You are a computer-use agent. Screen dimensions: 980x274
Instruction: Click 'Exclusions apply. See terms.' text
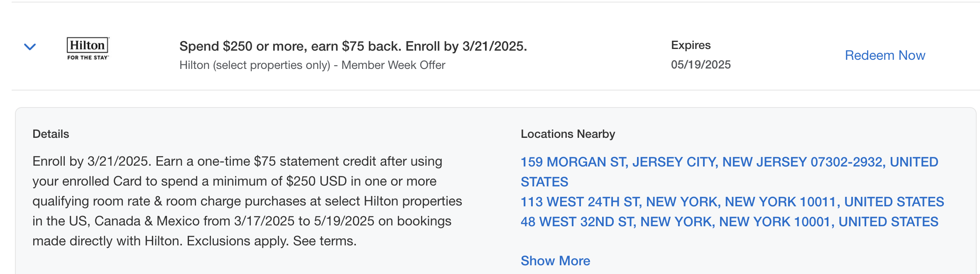[272, 241]
